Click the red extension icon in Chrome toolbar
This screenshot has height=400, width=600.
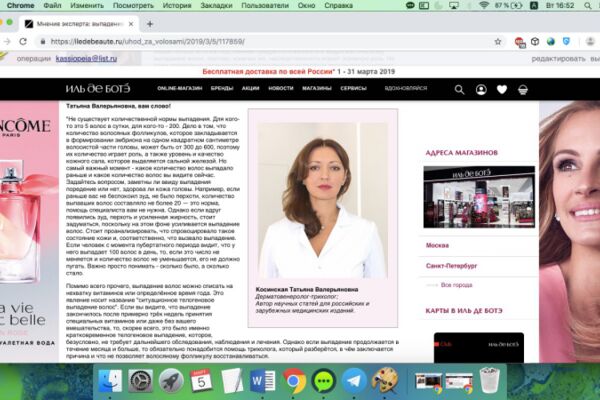520,42
